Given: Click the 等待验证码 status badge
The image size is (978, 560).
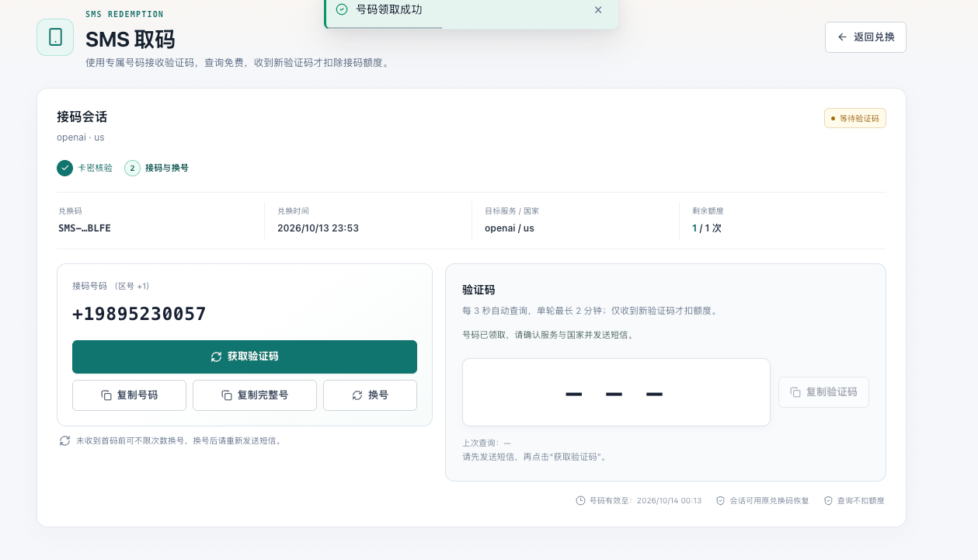Looking at the screenshot, I should tap(855, 118).
